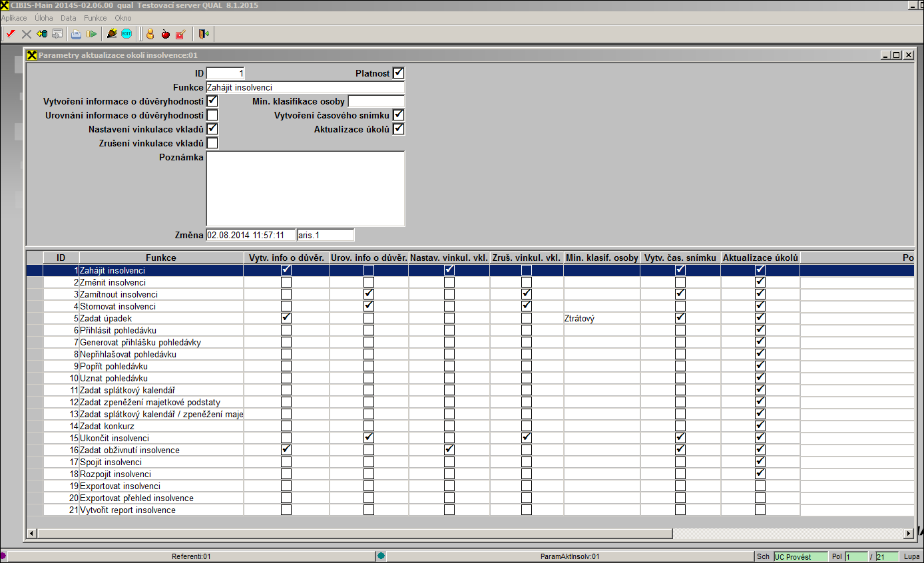The height and width of the screenshot is (563, 924).
Task: Click the Zruš. vinkul. vkl. column header
Action: click(527, 258)
